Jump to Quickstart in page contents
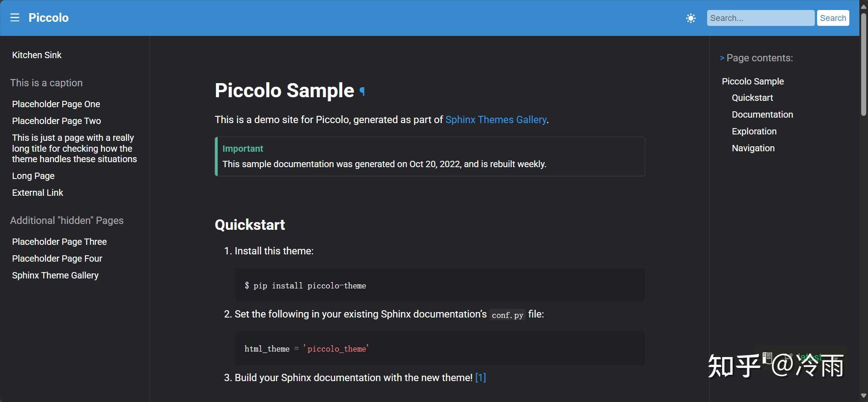The width and height of the screenshot is (868, 402). tap(752, 98)
